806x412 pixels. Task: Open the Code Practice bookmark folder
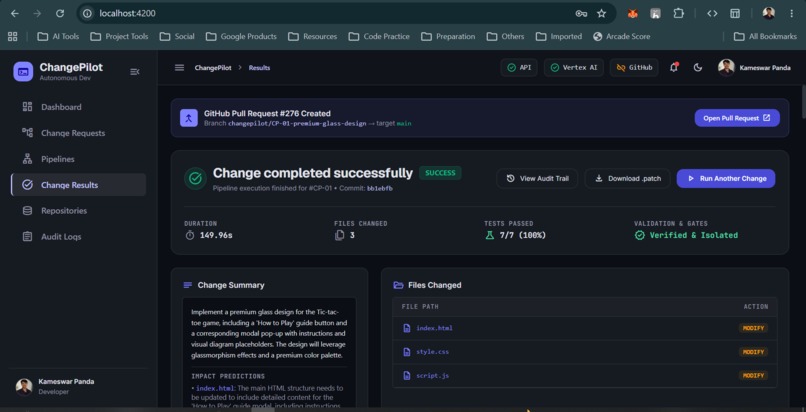click(x=379, y=36)
